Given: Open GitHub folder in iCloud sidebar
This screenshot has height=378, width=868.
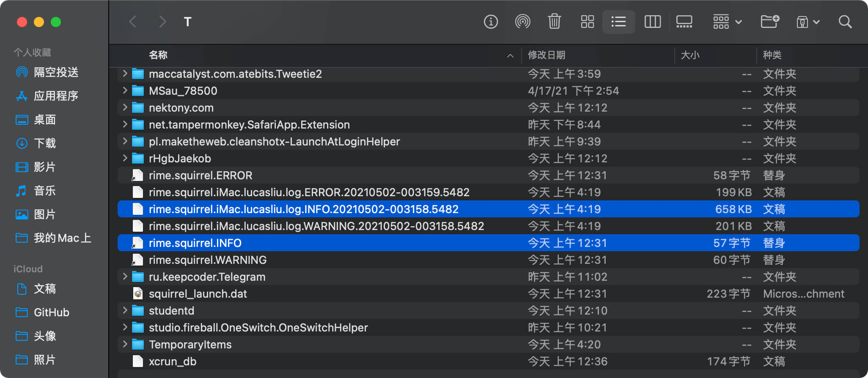Looking at the screenshot, I should (x=52, y=312).
